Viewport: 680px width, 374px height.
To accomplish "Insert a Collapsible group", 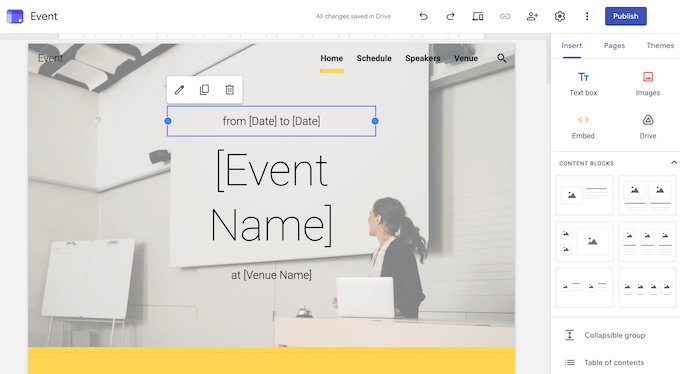I will [x=605, y=335].
